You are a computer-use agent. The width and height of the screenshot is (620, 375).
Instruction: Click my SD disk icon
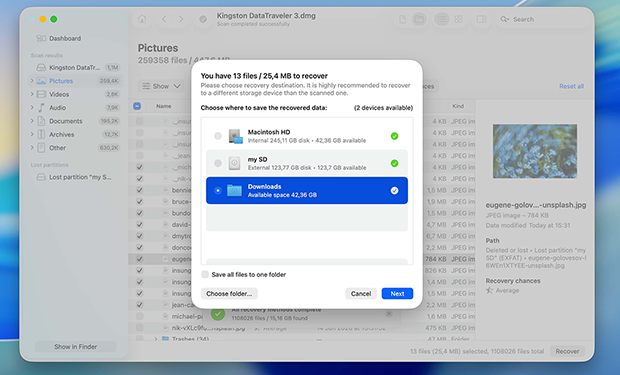point(234,163)
